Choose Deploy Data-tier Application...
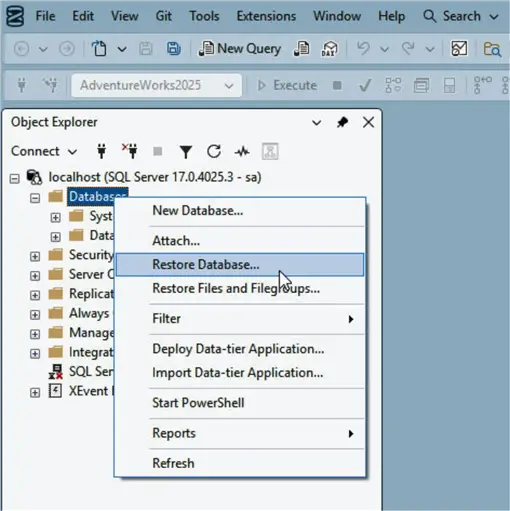This screenshot has height=511, width=510. [x=240, y=349]
